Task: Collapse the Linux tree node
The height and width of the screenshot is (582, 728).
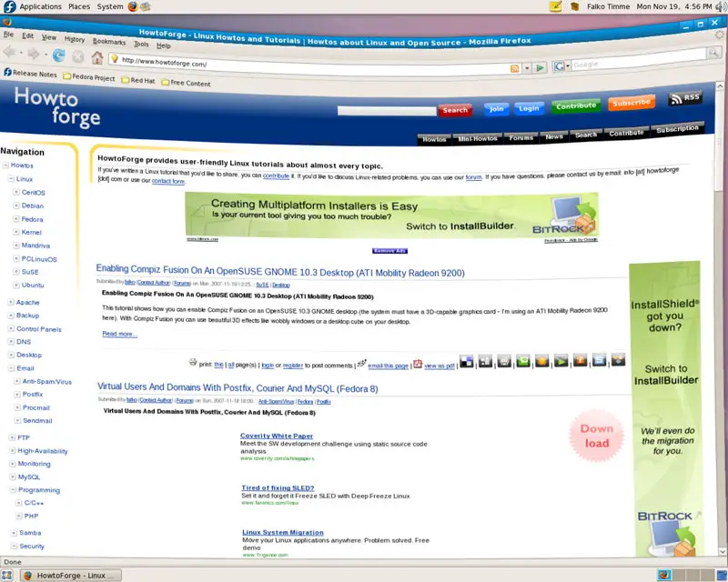Action: (x=11, y=178)
